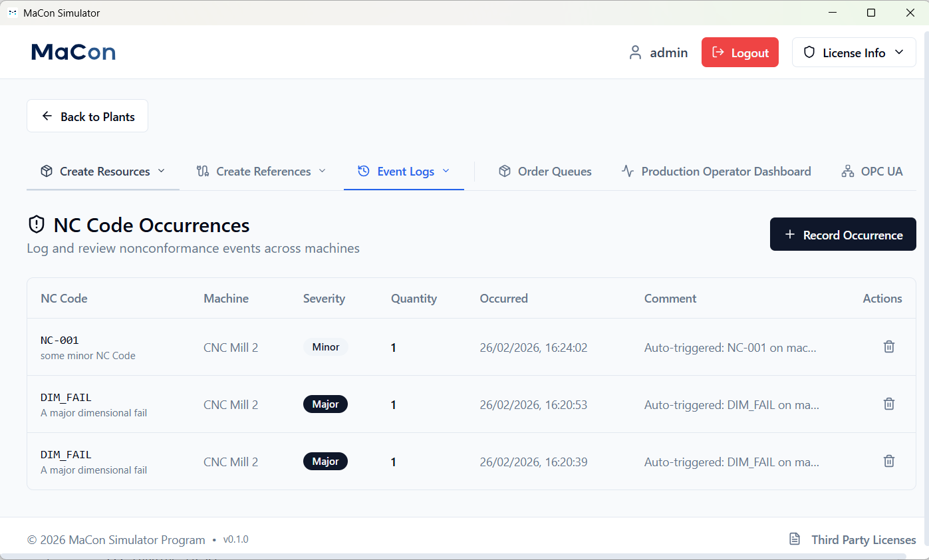929x560 pixels.
Task: Click the shield icon beside NC Code Occurrences
Action: click(36, 225)
